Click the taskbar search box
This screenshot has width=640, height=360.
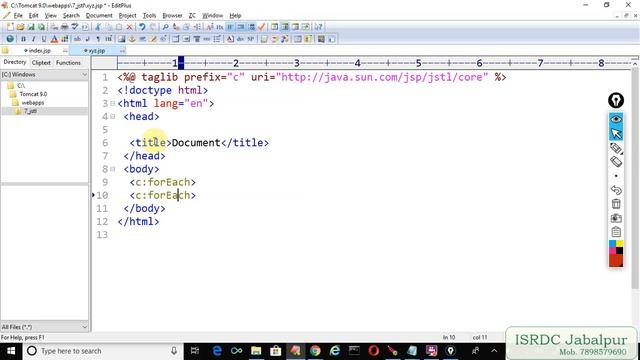click(103, 351)
